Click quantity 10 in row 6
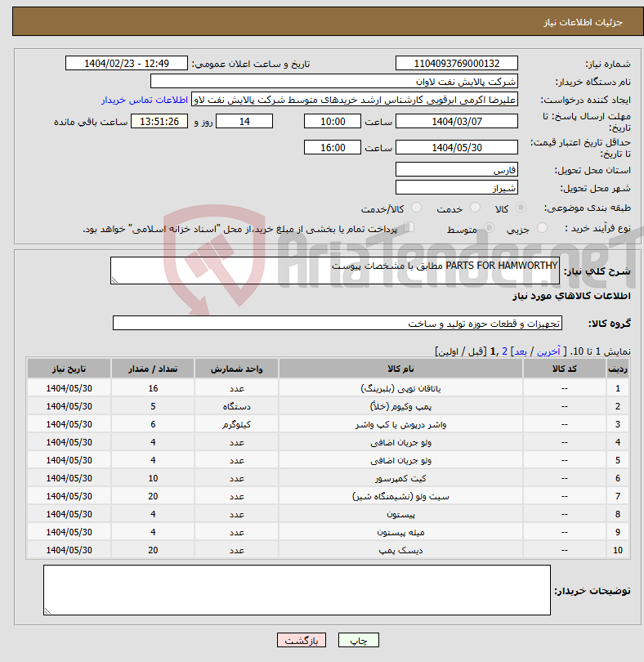The height and width of the screenshot is (662, 644). click(x=153, y=478)
